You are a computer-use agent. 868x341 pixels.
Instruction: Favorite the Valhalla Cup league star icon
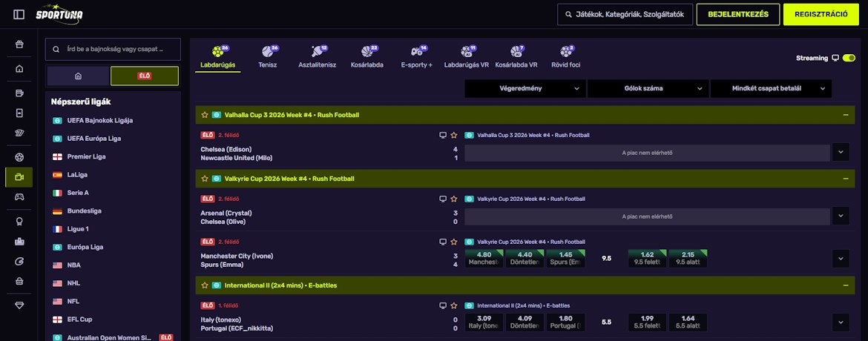205,115
